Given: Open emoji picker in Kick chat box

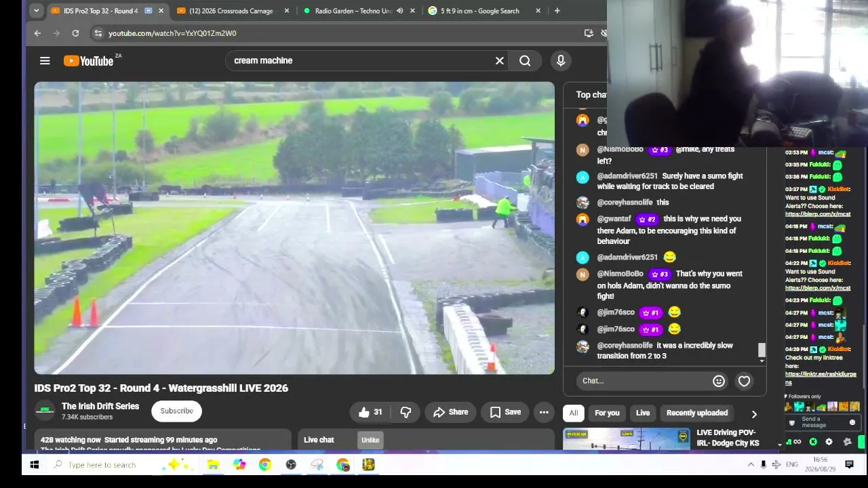Looking at the screenshot, I should click(852, 422).
